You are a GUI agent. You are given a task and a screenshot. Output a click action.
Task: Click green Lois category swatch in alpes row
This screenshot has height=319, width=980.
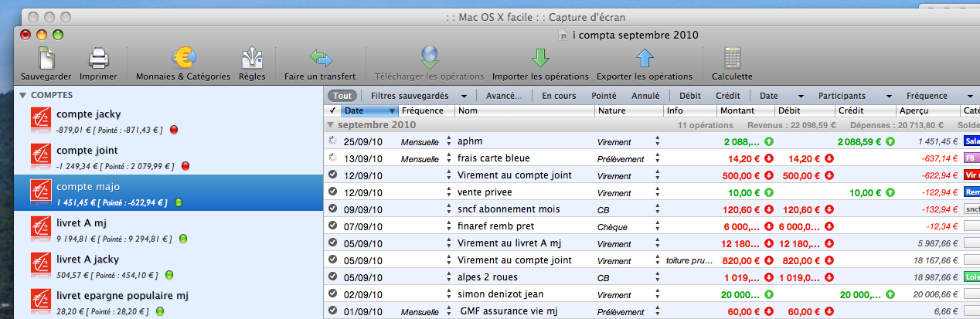click(971, 277)
